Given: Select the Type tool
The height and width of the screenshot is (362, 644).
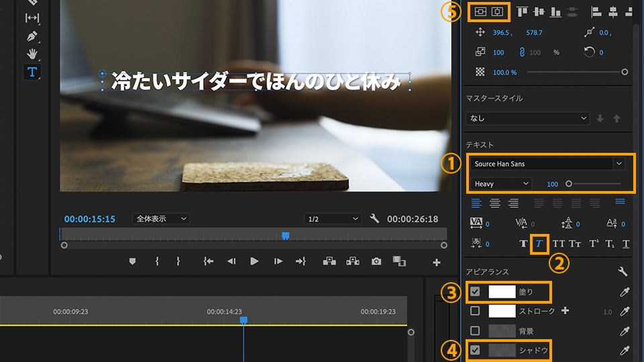Looking at the screenshot, I should (x=32, y=72).
